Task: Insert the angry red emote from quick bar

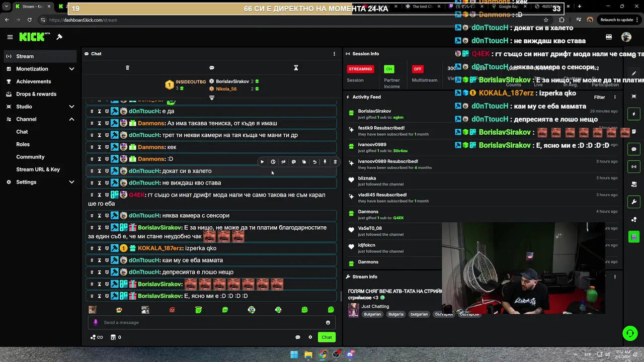Action: 172,310
